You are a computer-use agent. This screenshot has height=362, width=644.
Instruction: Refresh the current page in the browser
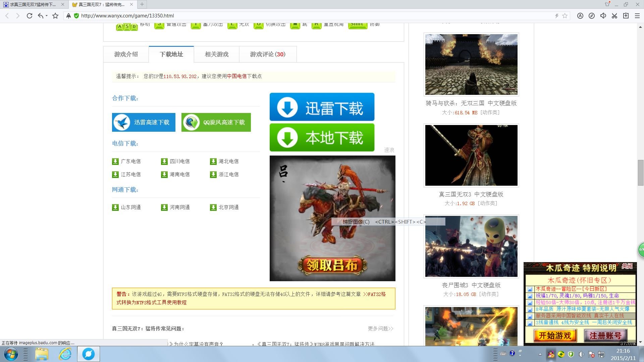pos(30,15)
